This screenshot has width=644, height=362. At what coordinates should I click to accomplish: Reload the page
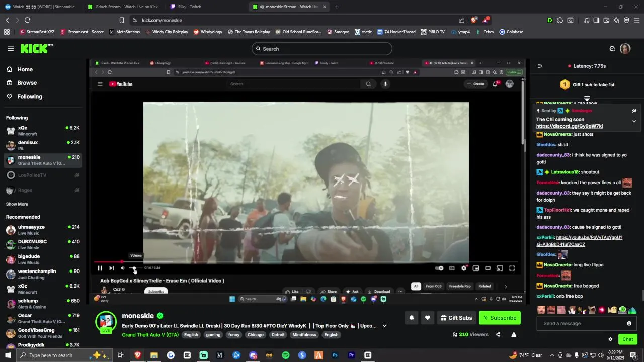click(27, 20)
